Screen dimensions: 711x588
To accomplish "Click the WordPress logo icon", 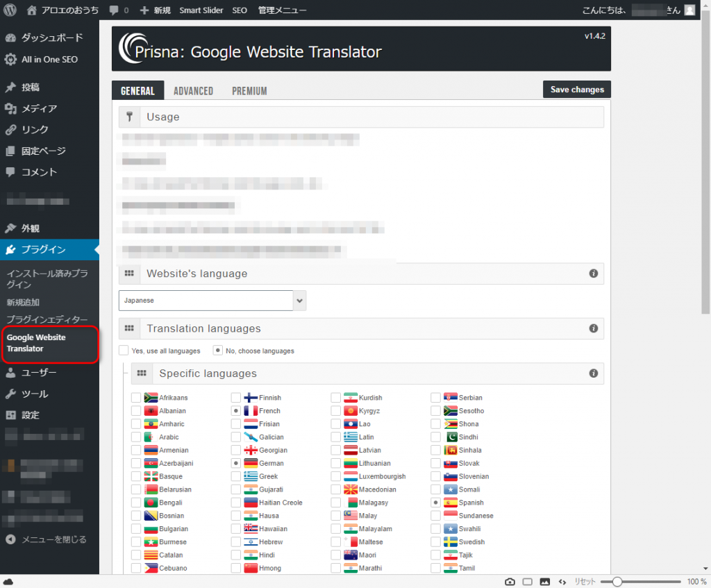I will (10, 10).
